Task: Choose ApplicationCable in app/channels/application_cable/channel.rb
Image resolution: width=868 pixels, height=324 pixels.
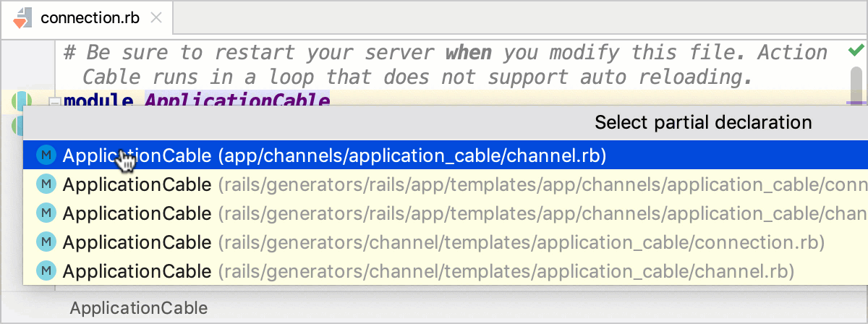Action: click(334, 155)
